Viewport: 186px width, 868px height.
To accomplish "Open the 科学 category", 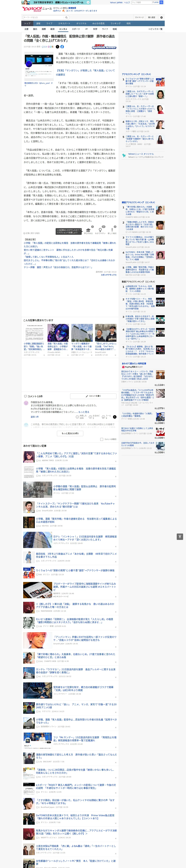I will [95, 29].
